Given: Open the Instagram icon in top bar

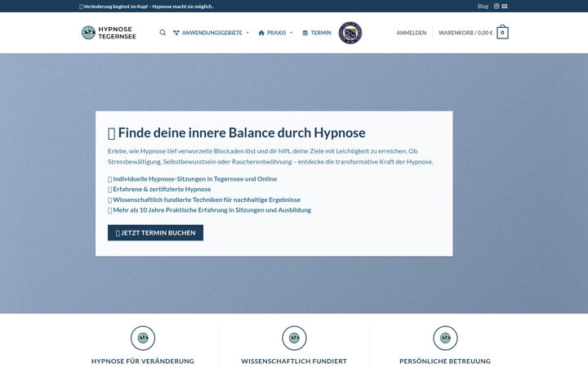Looking at the screenshot, I should click(497, 6).
